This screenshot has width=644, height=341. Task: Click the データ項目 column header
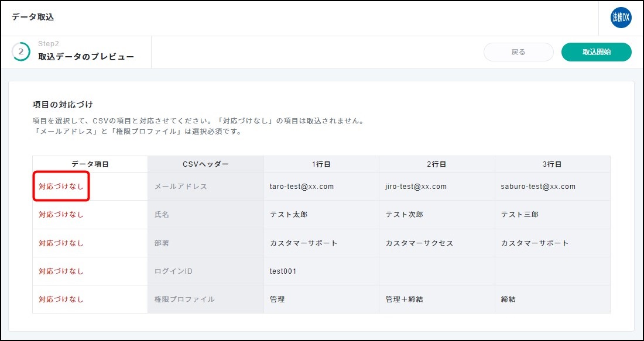(90, 164)
